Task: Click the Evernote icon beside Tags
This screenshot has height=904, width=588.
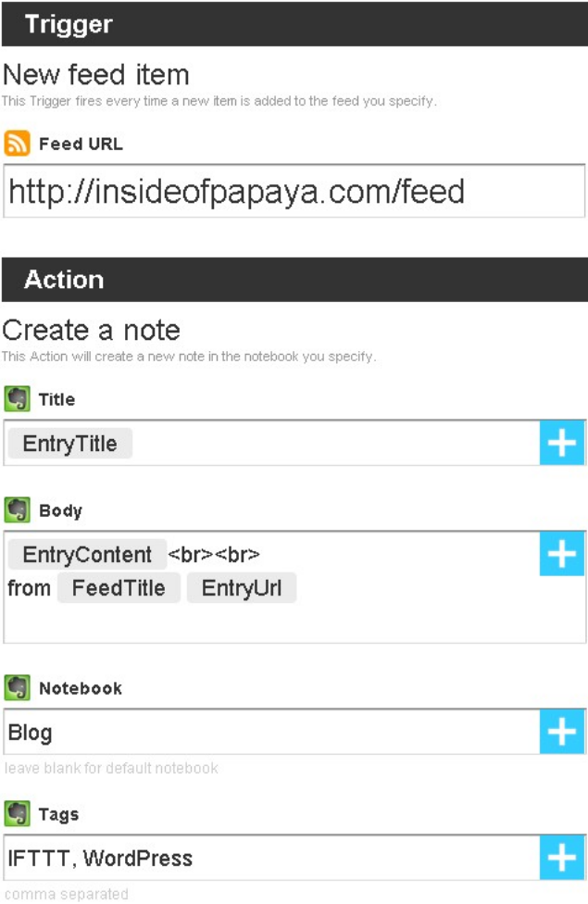Action: [18, 814]
